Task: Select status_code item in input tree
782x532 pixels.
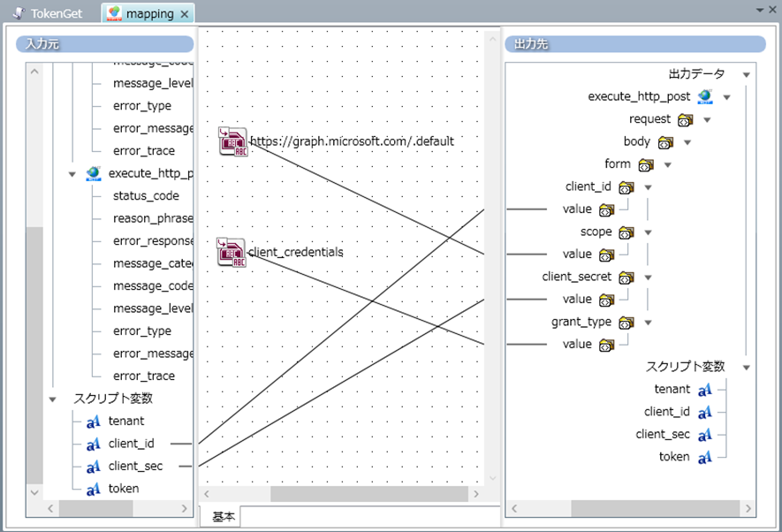Action: (x=146, y=196)
